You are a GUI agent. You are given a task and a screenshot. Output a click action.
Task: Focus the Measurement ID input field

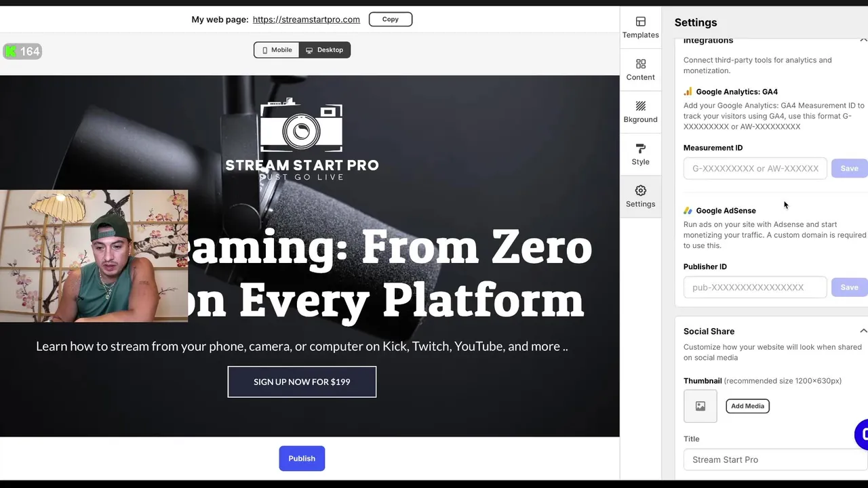point(755,169)
